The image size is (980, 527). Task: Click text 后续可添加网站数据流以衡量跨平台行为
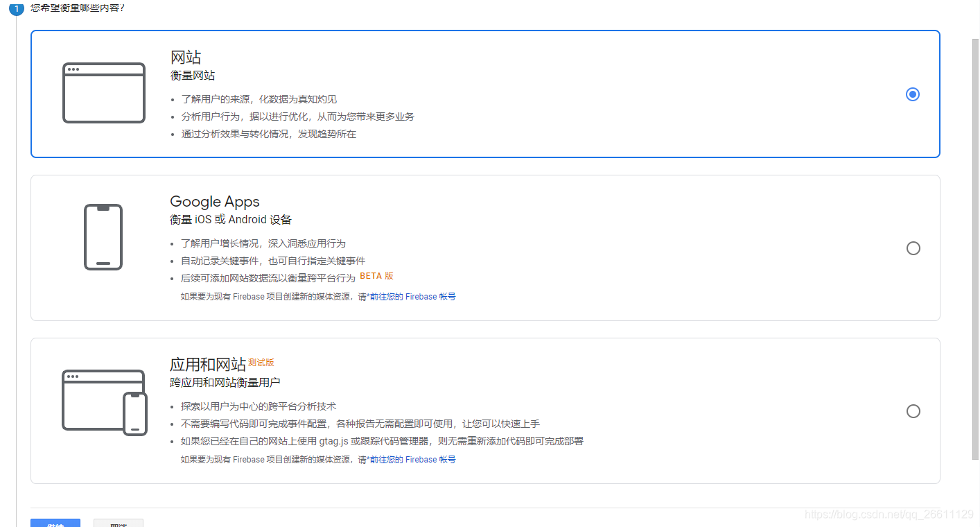click(x=268, y=278)
